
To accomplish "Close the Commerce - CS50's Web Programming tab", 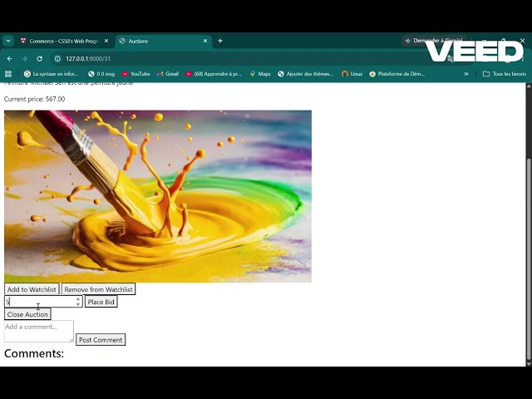I will 106,41.
